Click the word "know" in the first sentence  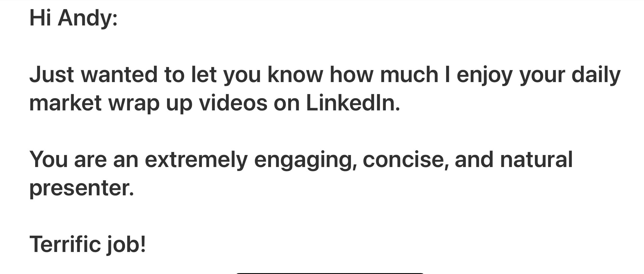(x=295, y=75)
